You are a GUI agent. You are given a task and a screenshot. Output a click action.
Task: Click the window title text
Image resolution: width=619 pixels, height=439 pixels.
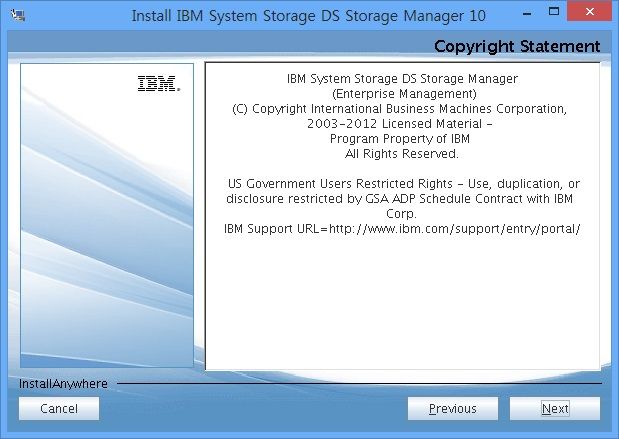coord(308,16)
